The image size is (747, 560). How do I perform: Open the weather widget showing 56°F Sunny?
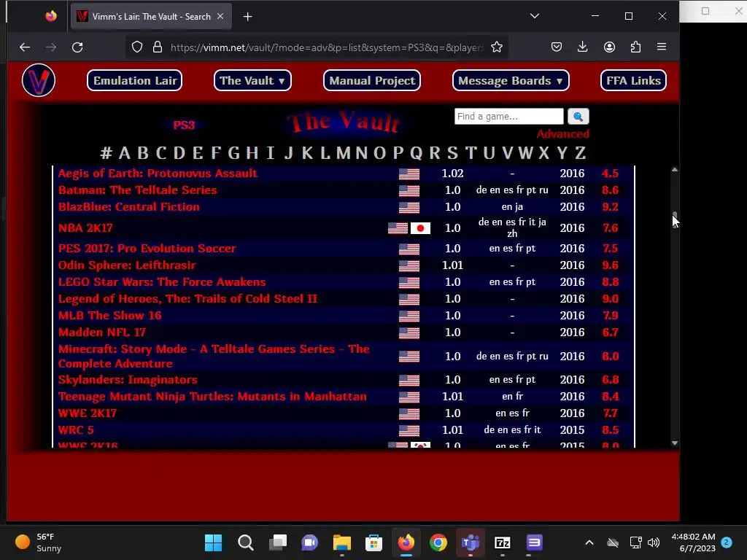[x=39, y=542]
